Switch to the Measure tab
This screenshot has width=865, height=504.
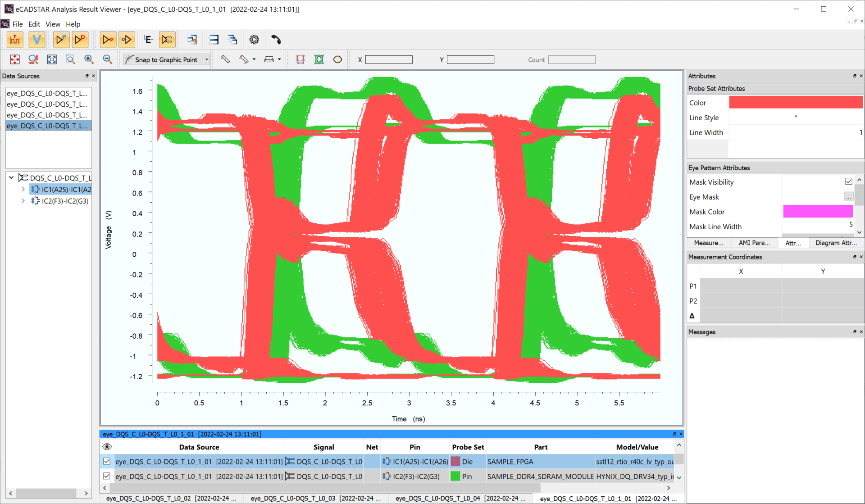(708, 243)
